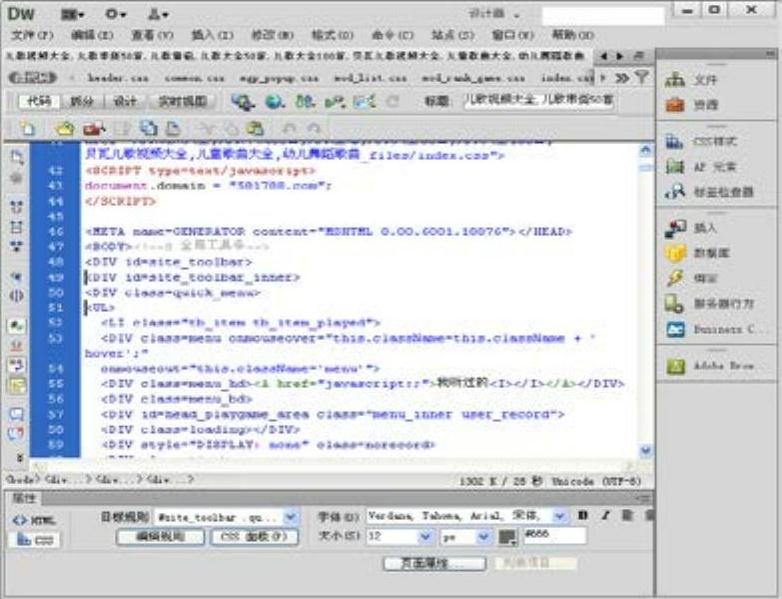Click the refresh icon in document toolbar
This screenshot has width=782, height=599.
tap(393, 102)
